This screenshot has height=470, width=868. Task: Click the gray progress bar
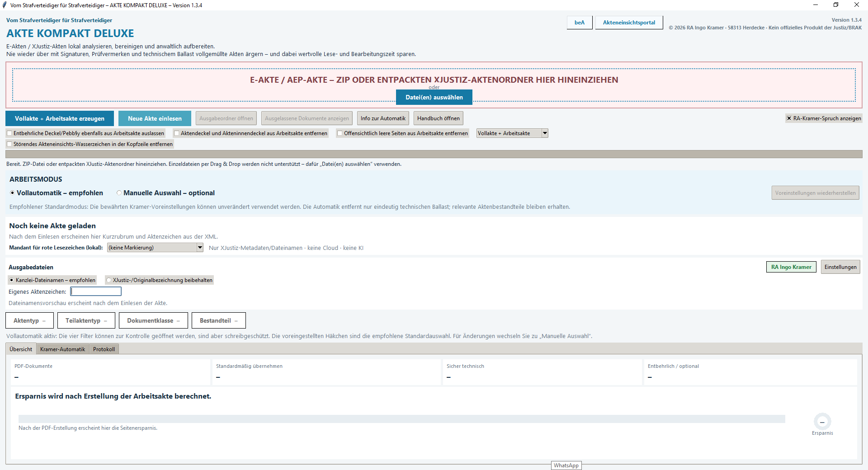click(x=434, y=154)
